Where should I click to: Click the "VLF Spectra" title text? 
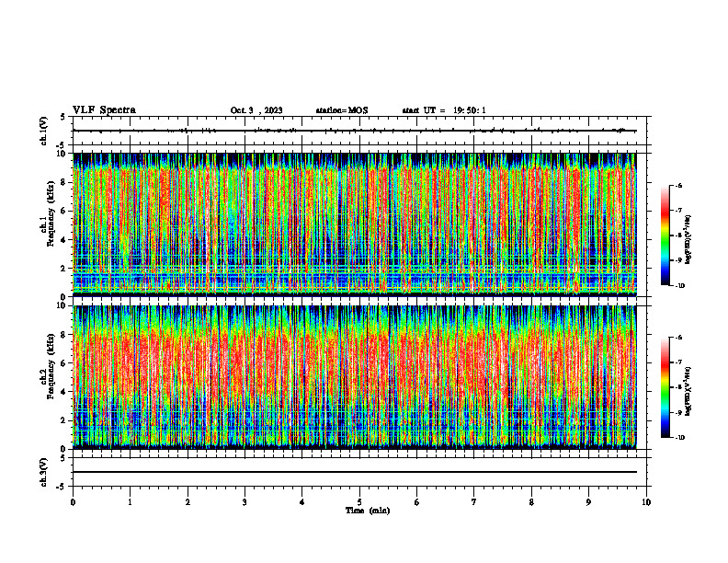tap(104, 109)
